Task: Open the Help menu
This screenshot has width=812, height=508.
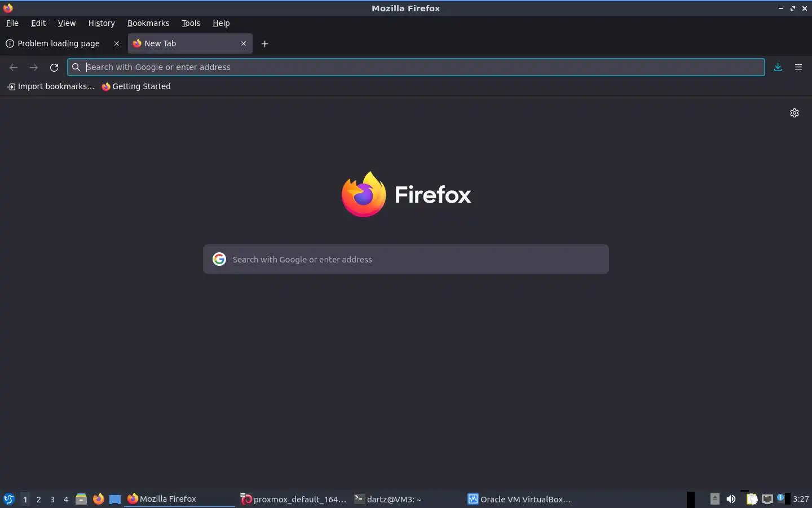Action: click(x=221, y=23)
